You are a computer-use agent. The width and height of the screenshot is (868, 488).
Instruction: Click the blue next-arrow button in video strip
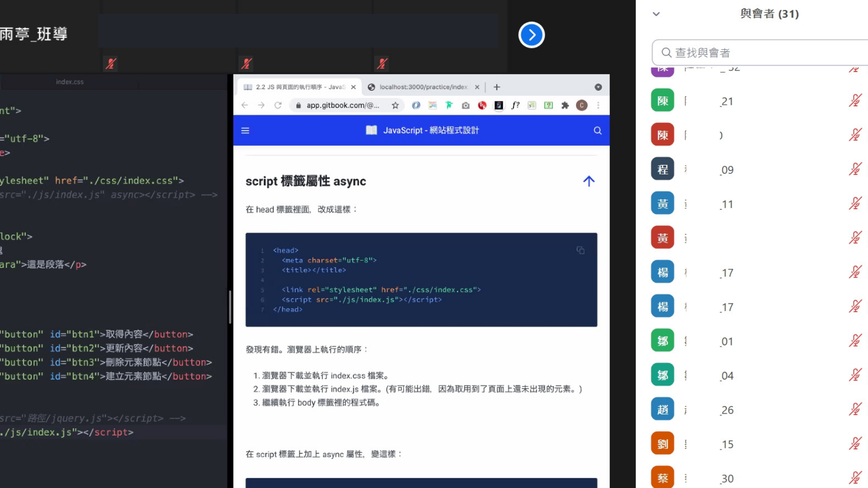531,35
